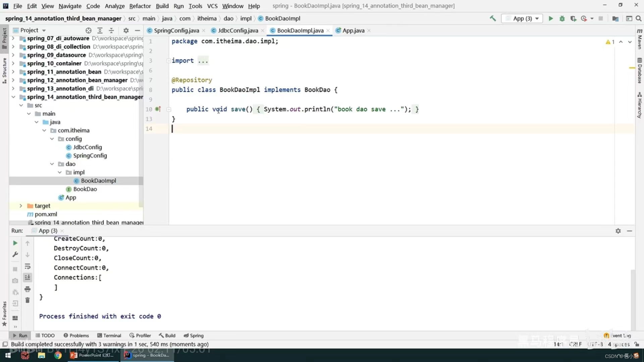The image size is (644, 362).
Task: Open Search Everywhere magnifier icon
Action: click(639, 18)
